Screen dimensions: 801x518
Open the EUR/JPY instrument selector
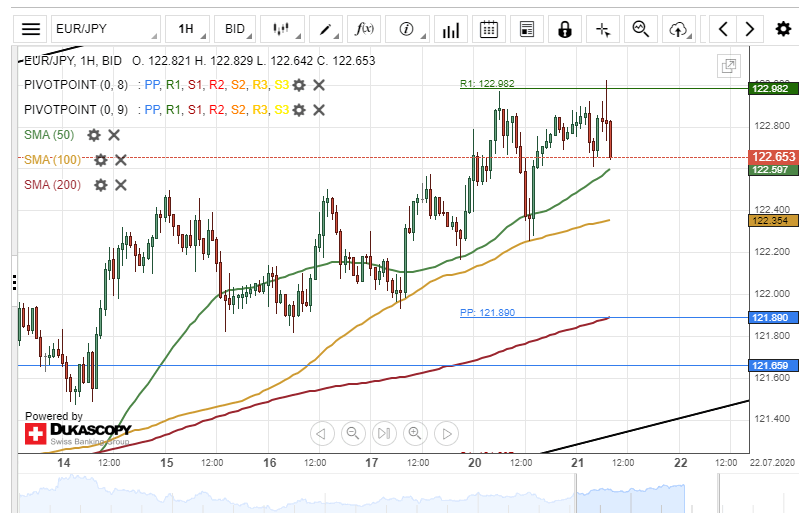click(105, 29)
